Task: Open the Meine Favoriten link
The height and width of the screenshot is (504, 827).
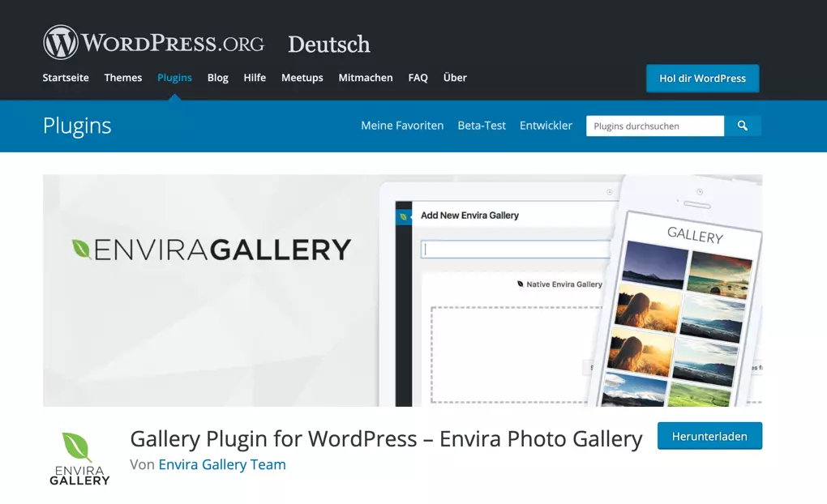Action: click(x=402, y=126)
